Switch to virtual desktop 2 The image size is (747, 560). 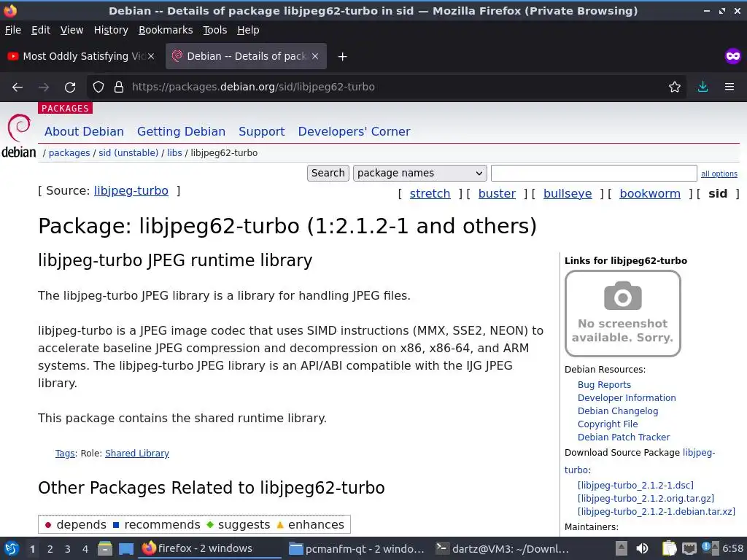coord(50,549)
